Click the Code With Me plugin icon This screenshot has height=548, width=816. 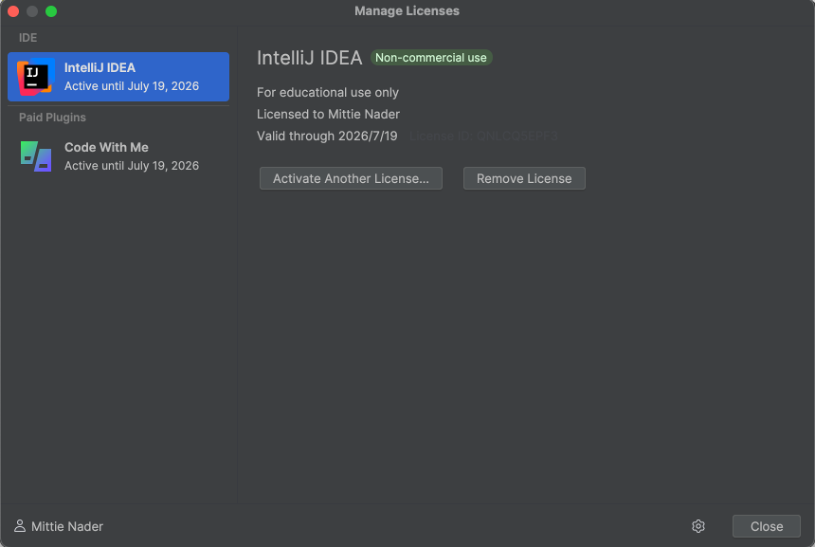[x=35, y=156]
